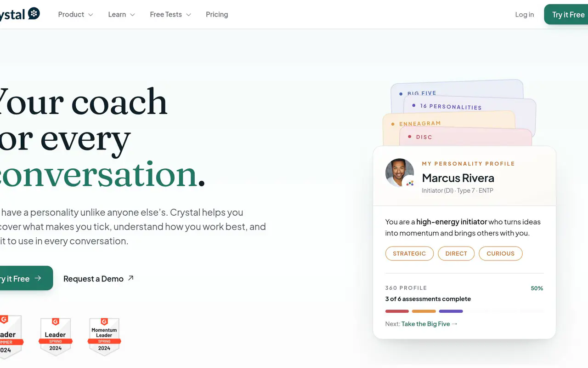Click the Crystal dots badge on avatar
The height and width of the screenshot is (368, 588).
(x=410, y=183)
